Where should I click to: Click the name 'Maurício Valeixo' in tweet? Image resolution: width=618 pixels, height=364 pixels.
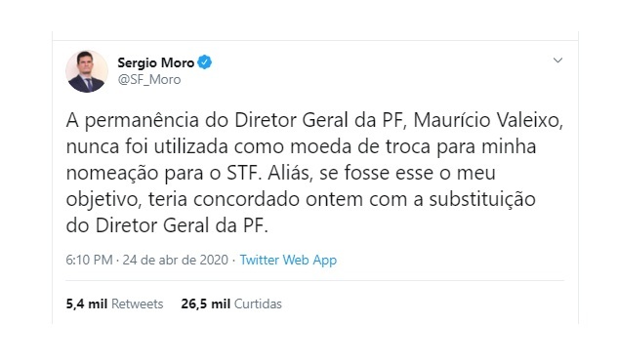pyautogui.click(x=488, y=120)
